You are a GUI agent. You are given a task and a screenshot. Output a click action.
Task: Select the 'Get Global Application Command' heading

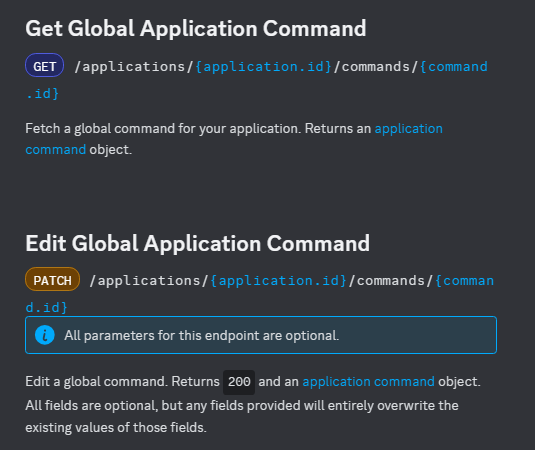tap(196, 28)
